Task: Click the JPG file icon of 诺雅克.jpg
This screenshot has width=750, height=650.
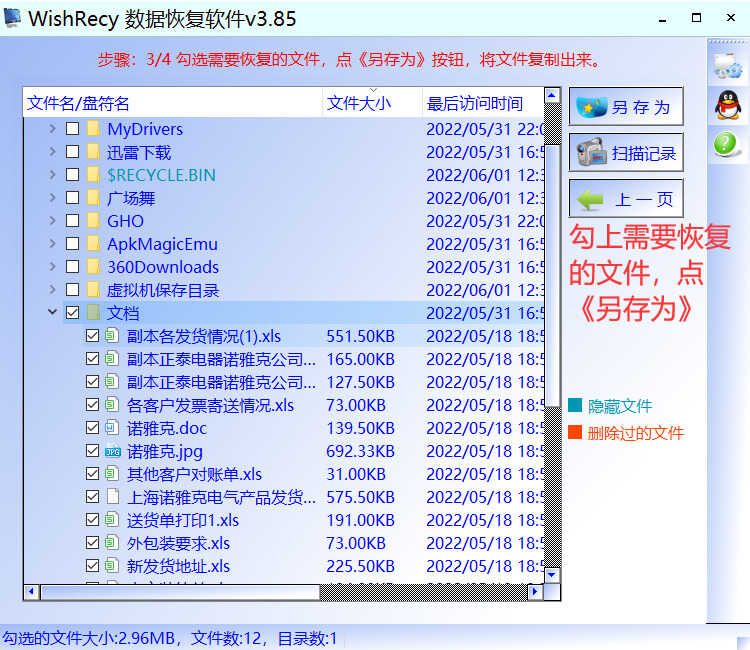Action: click(x=113, y=451)
